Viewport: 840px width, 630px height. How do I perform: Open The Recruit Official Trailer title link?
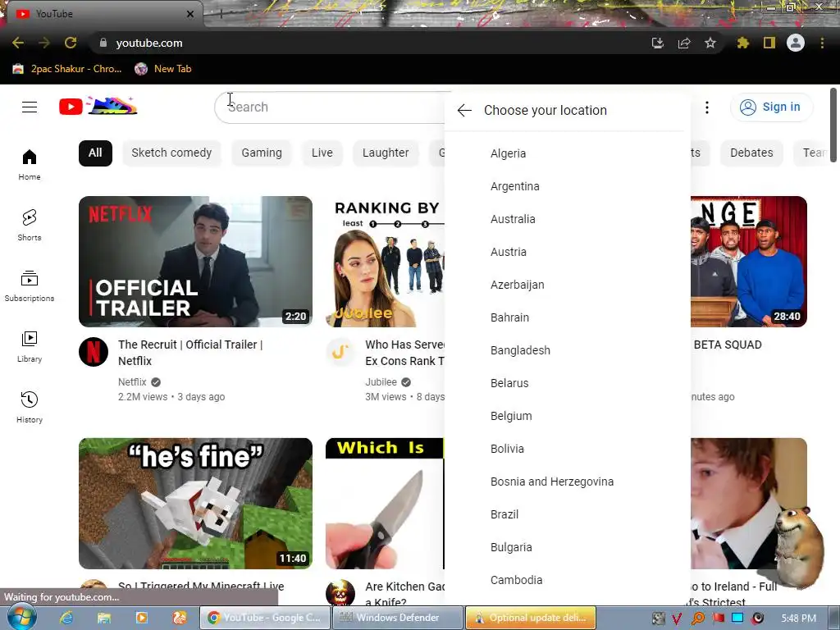tap(190, 353)
